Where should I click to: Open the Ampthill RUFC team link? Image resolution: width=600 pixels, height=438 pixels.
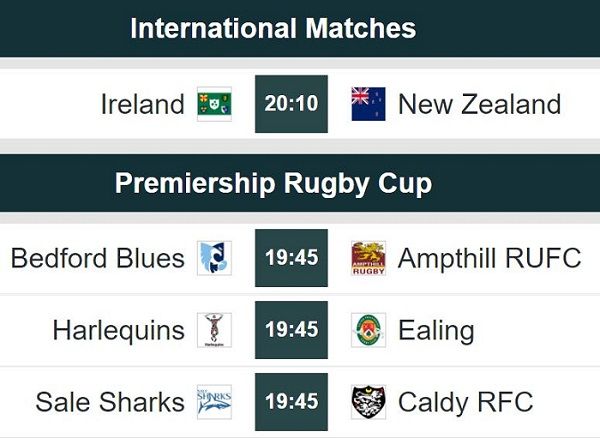click(490, 258)
